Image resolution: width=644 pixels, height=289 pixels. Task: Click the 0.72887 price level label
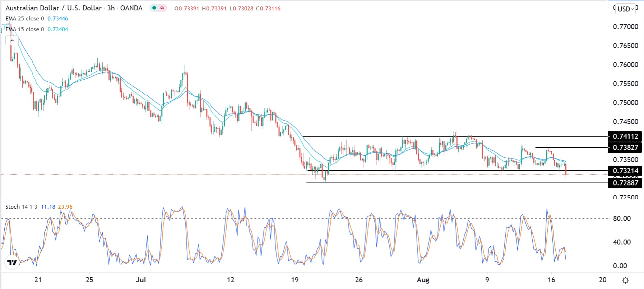click(625, 183)
